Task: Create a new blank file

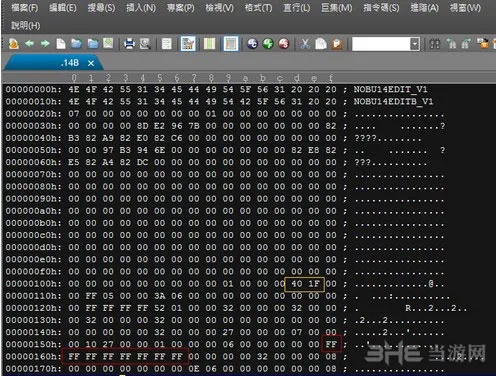Action: point(61,44)
